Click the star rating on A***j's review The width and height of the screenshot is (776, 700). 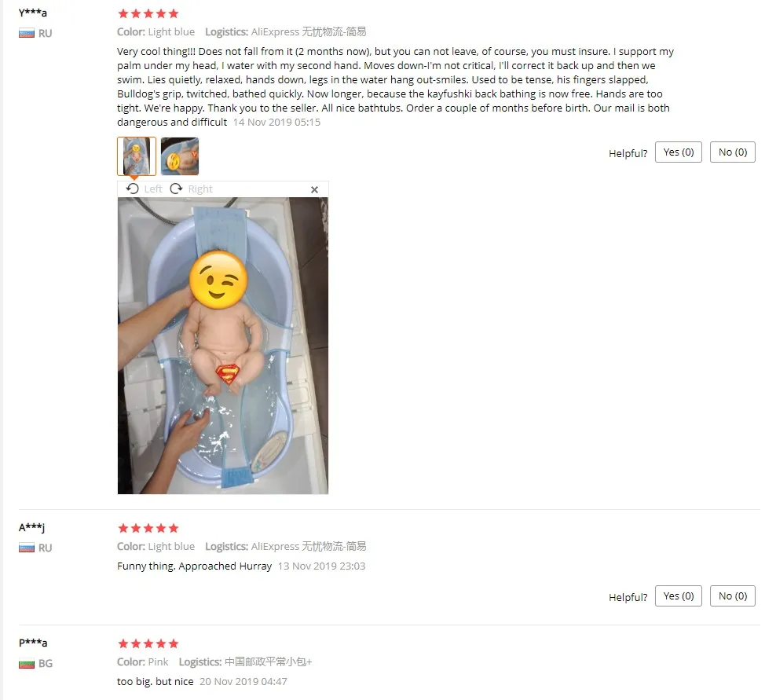click(x=148, y=528)
